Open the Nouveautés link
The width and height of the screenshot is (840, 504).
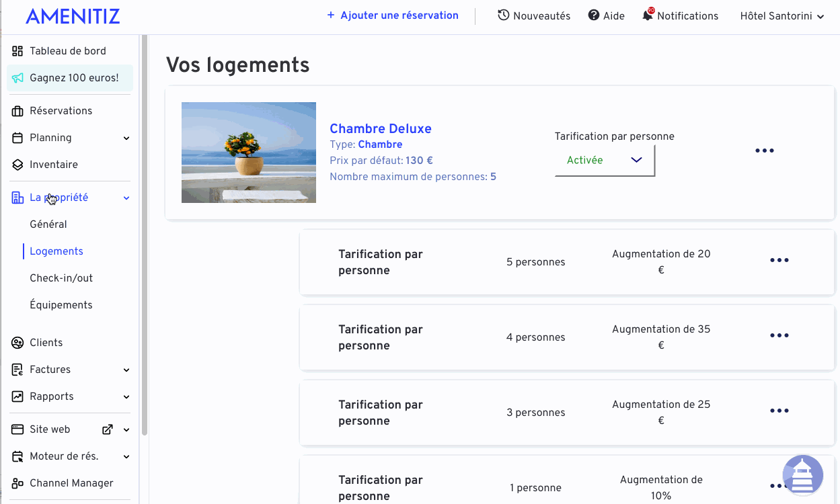534,16
